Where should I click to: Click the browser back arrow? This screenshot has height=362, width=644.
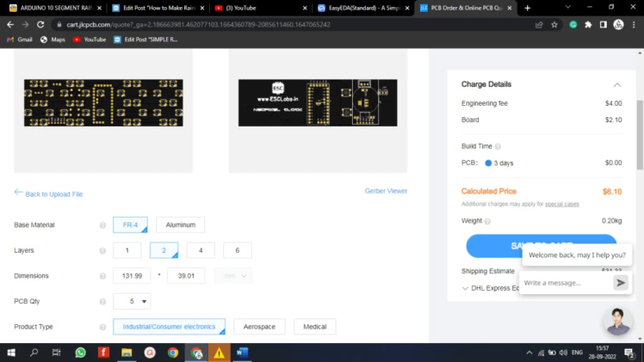point(10,25)
